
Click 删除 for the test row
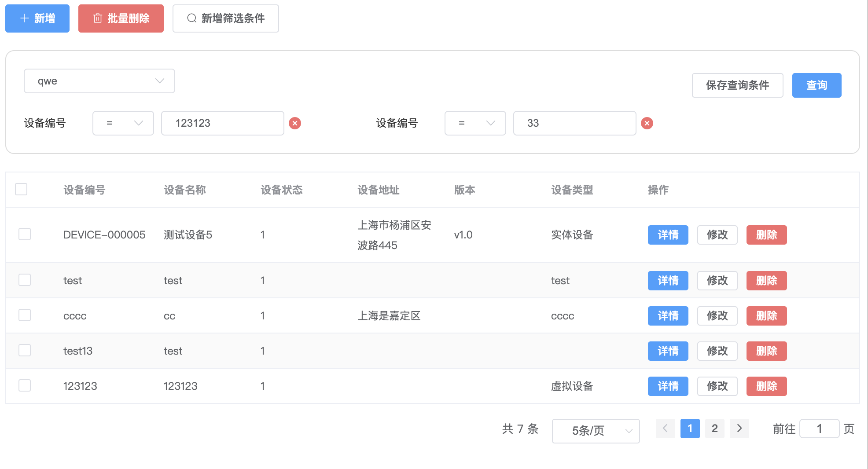pos(767,281)
